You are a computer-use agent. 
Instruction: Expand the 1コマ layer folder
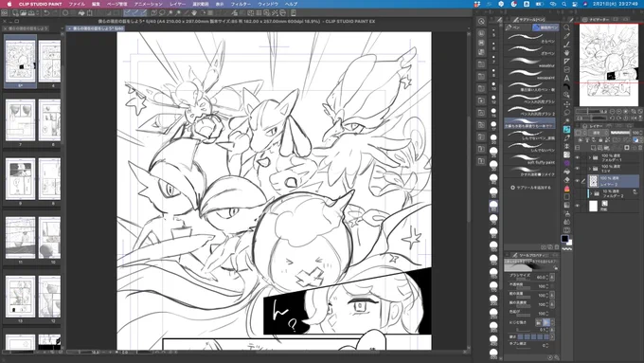(590, 168)
